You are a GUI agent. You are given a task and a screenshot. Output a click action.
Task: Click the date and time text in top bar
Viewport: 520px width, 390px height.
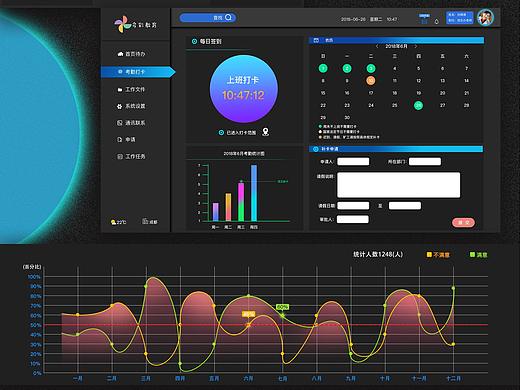369,19
